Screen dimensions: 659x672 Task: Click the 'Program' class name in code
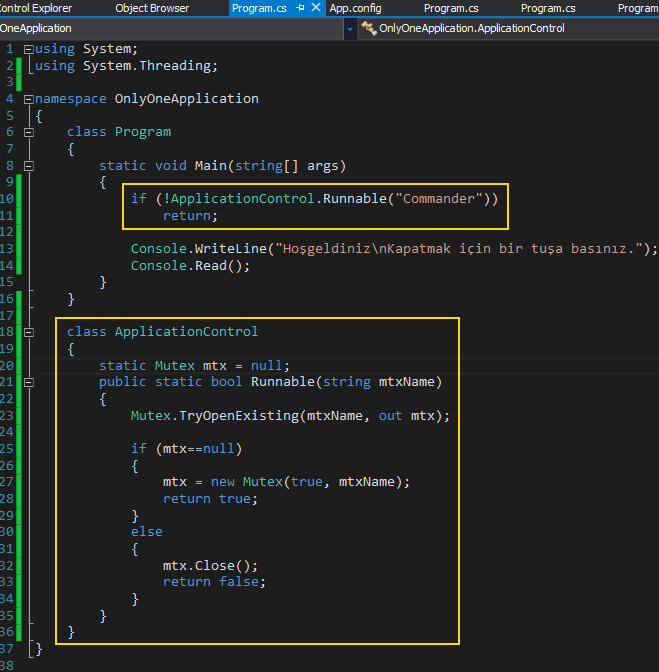pos(143,132)
